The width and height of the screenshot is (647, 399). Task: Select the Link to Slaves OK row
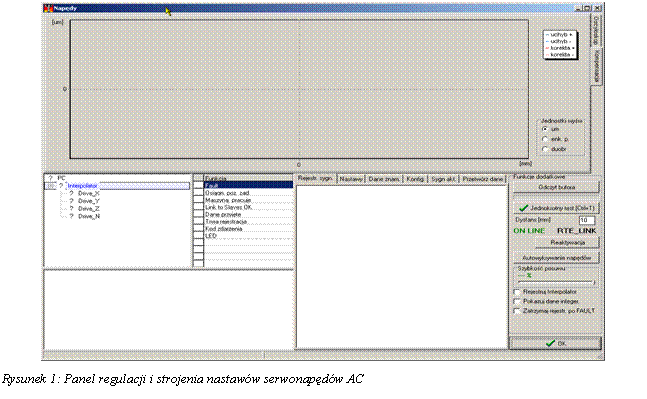[248, 207]
